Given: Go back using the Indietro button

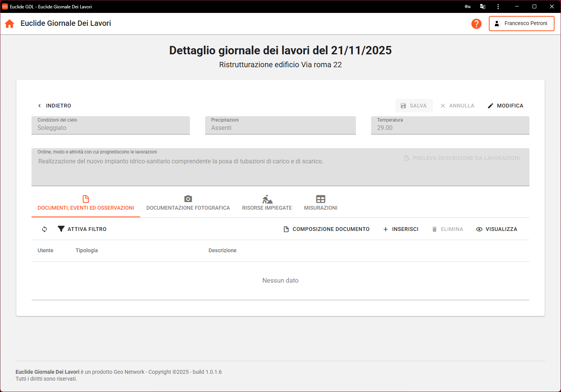Looking at the screenshot, I should [54, 106].
